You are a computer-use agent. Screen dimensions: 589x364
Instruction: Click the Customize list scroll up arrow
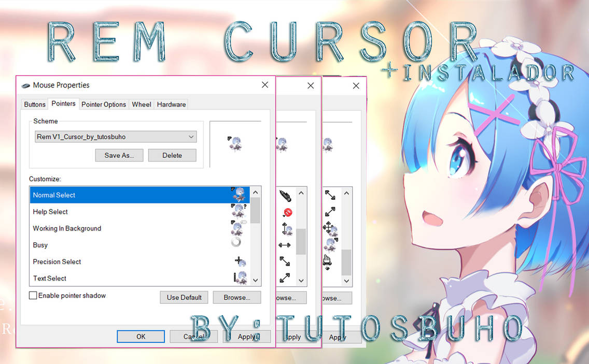pos(256,193)
